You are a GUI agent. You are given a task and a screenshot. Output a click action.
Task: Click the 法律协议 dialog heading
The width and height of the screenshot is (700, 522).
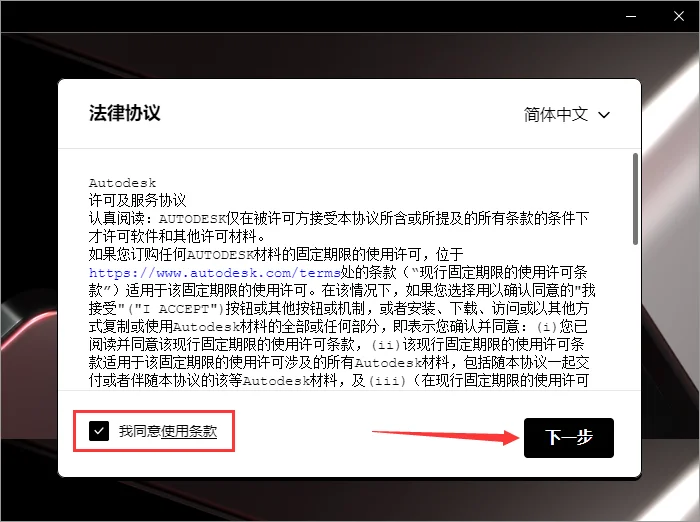coord(124,112)
